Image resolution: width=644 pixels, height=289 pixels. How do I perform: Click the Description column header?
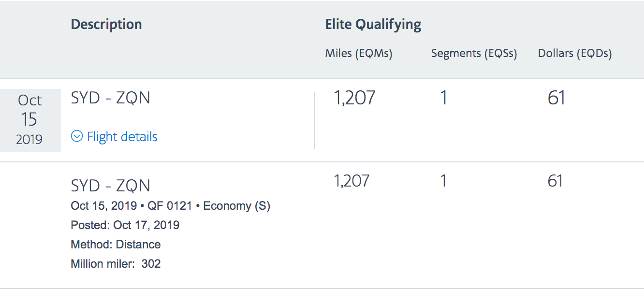[x=106, y=25]
